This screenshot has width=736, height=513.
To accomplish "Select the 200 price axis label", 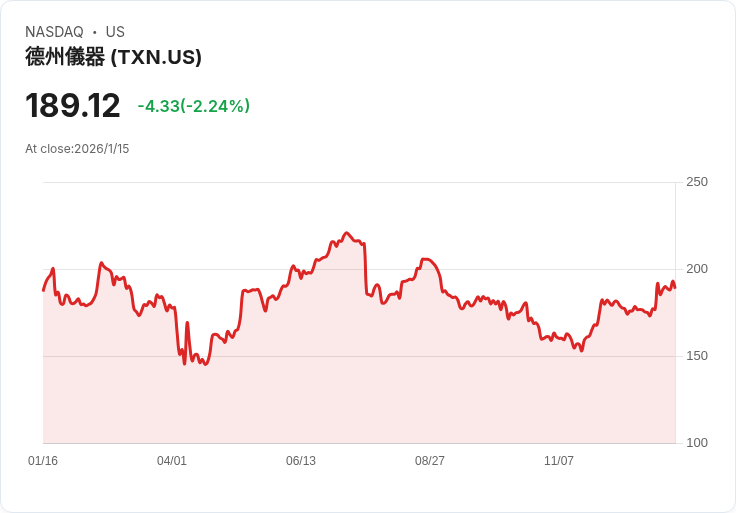I will [x=696, y=269].
